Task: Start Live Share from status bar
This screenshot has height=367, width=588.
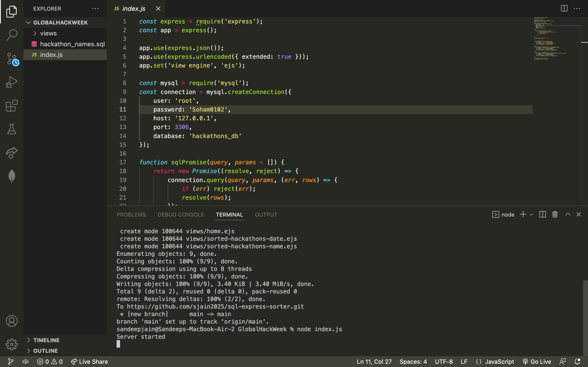Action: (89, 362)
